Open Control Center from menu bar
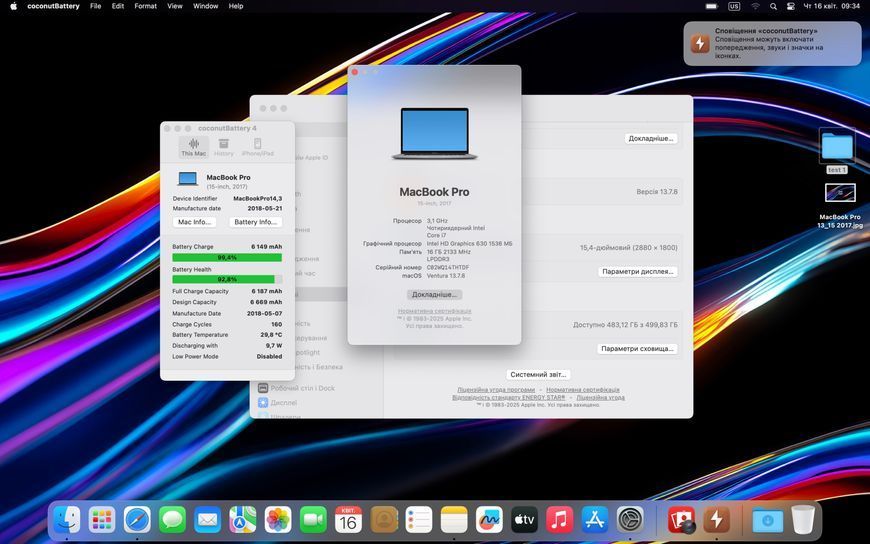 click(x=791, y=6)
